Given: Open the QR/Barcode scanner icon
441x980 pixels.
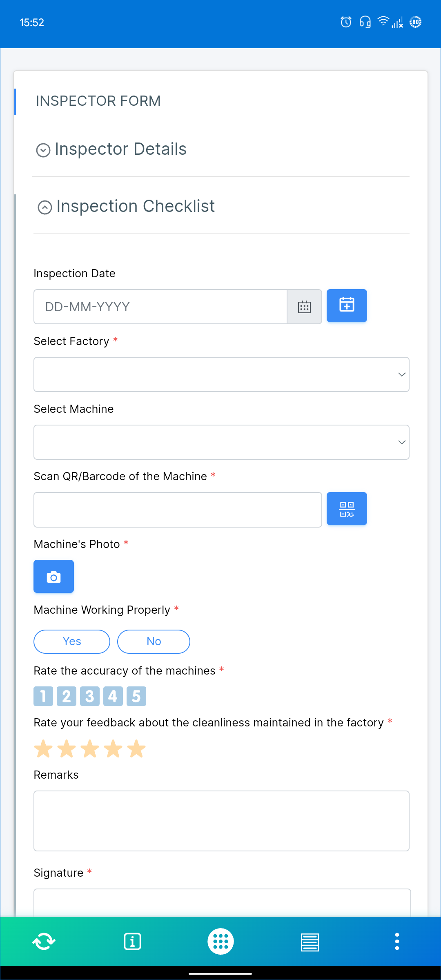Looking at the screenshot, I should point(347,508).
